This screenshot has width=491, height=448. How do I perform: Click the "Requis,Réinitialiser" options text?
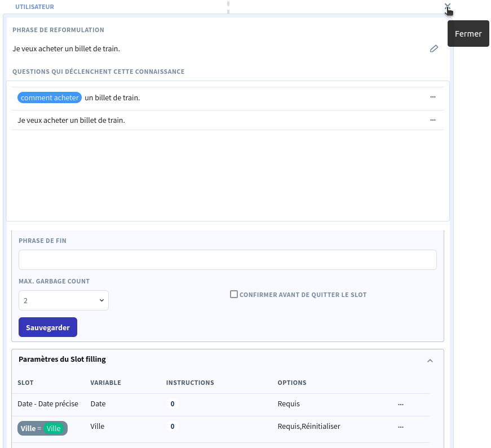[x=309, y=427]
